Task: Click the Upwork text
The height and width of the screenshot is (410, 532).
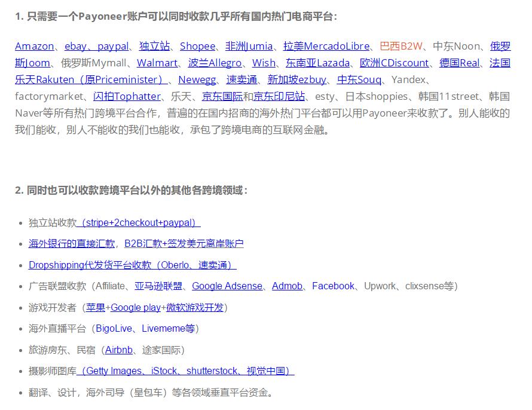Action: click(x=380, y=286)
